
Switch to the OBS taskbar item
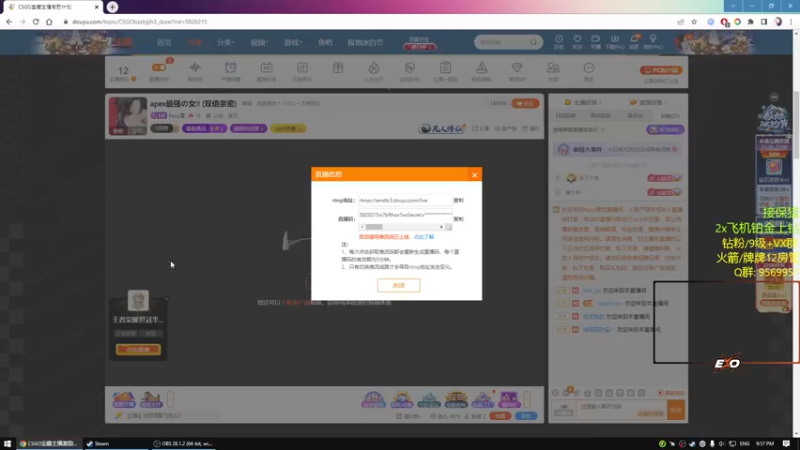point(183,443)
